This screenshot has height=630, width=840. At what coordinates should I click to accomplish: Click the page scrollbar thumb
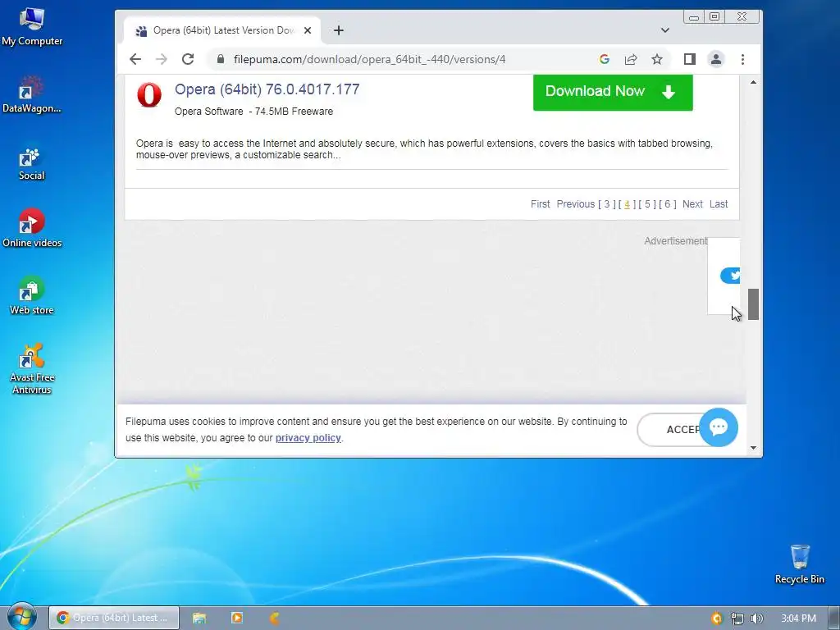point(753,304)
